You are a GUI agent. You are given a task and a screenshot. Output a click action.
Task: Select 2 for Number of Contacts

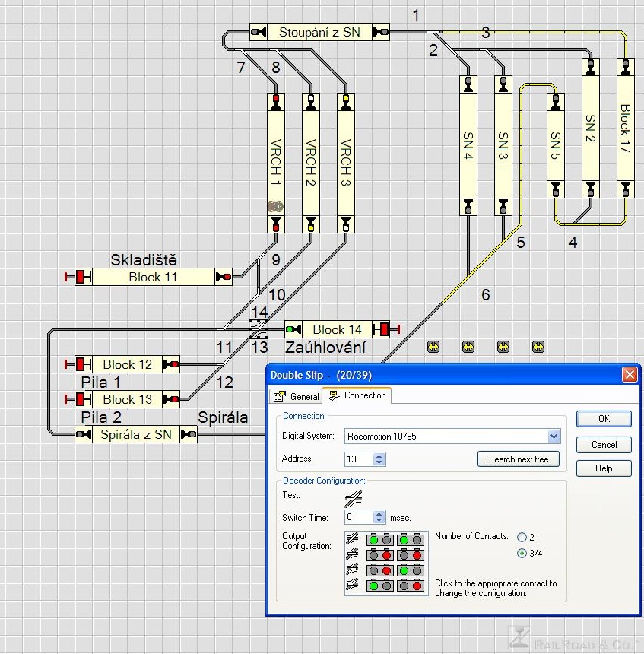pos(522,538)
